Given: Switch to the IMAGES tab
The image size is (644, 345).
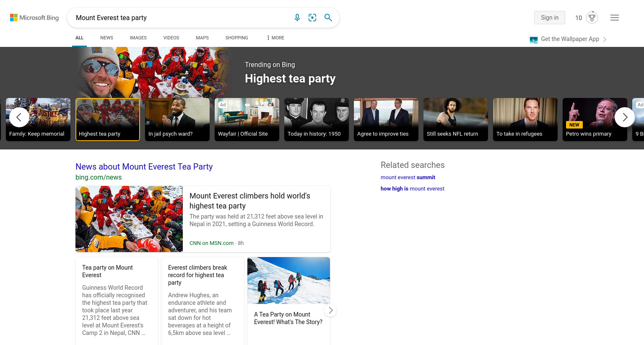Looking at the screenshot, I should [x=138, y=38].
